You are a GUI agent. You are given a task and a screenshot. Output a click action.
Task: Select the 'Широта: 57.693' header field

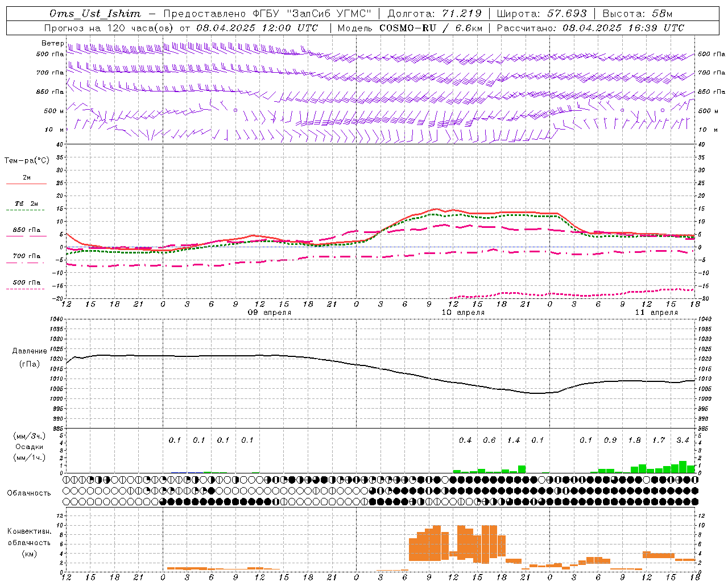click(x=541, y=14)
